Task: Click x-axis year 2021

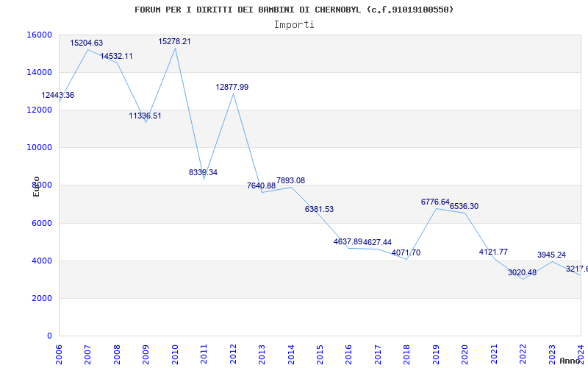Action: (x=494, y=354)
